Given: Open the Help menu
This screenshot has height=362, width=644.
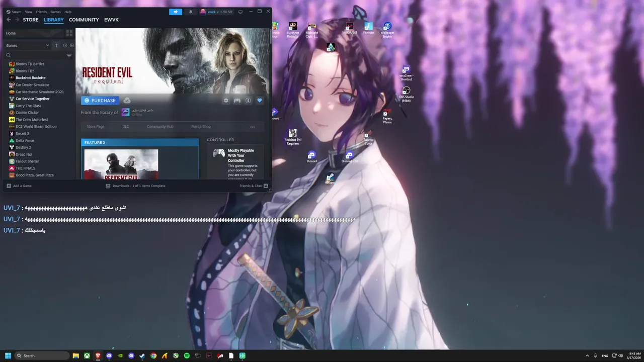Looking at the screenshot, I should (68, 12).
